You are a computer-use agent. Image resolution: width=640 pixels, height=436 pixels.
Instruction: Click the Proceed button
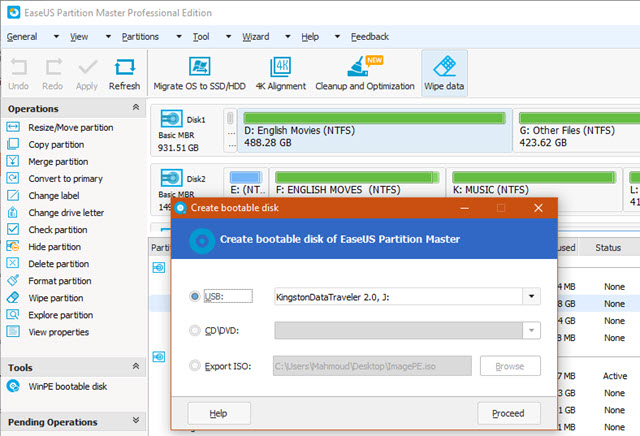click(509, 414)
